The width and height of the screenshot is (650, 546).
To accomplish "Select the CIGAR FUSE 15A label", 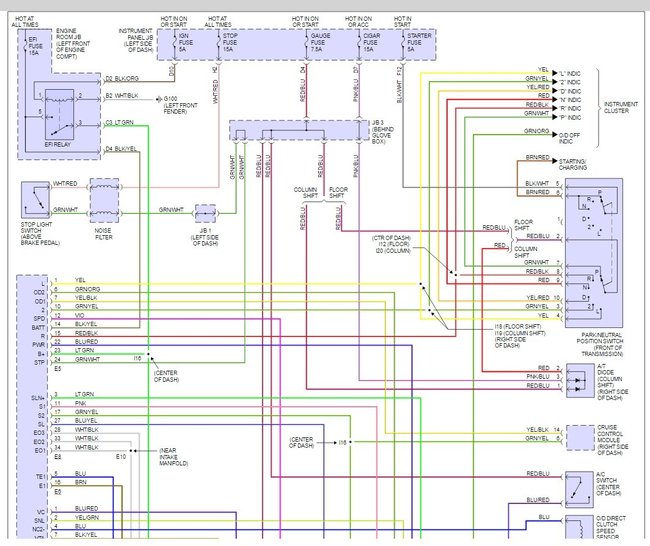I will [x=371, y=42].
